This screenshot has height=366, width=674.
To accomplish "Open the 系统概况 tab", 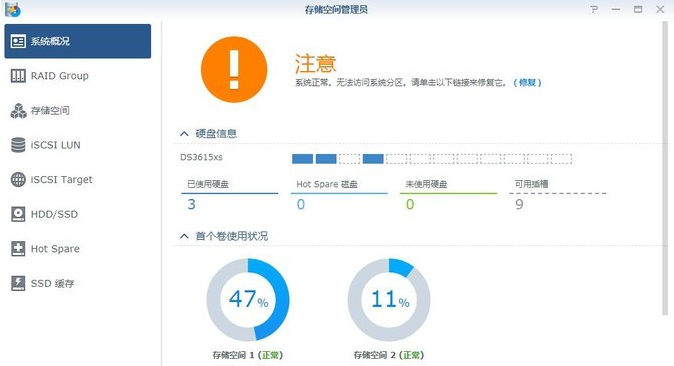I will (78, 41).
